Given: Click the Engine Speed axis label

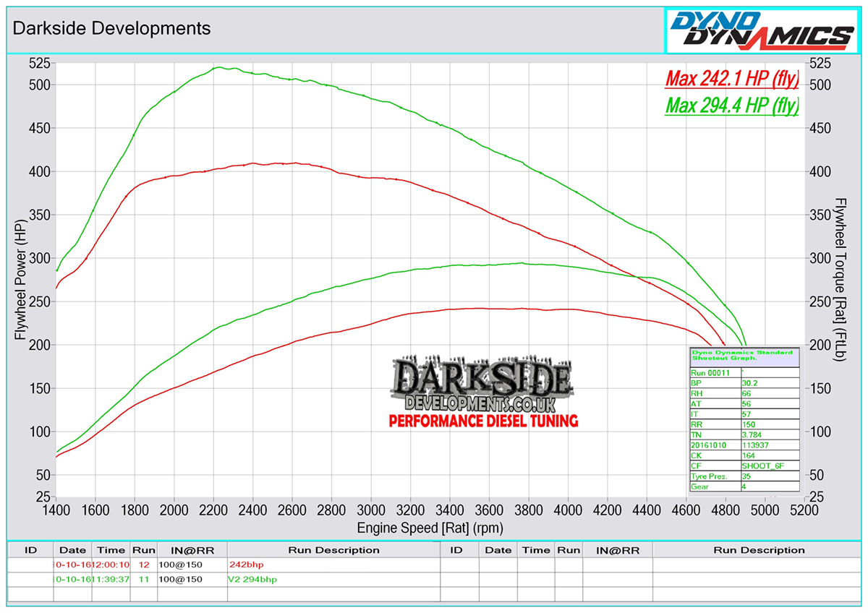Looking at the screenshot, I should 430,528.
